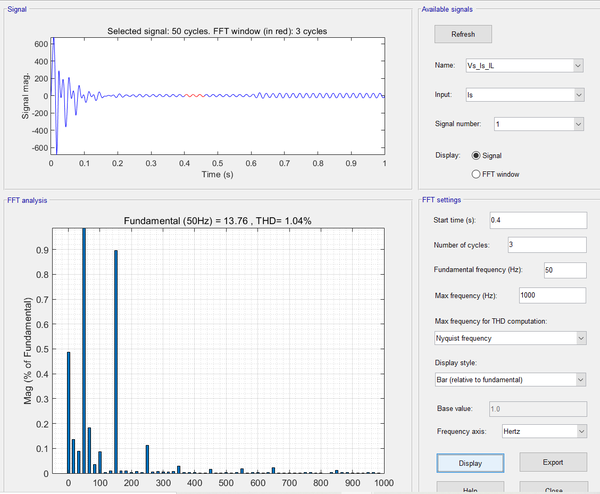
Task: Click the Close button at bottom
Action: 553,488
